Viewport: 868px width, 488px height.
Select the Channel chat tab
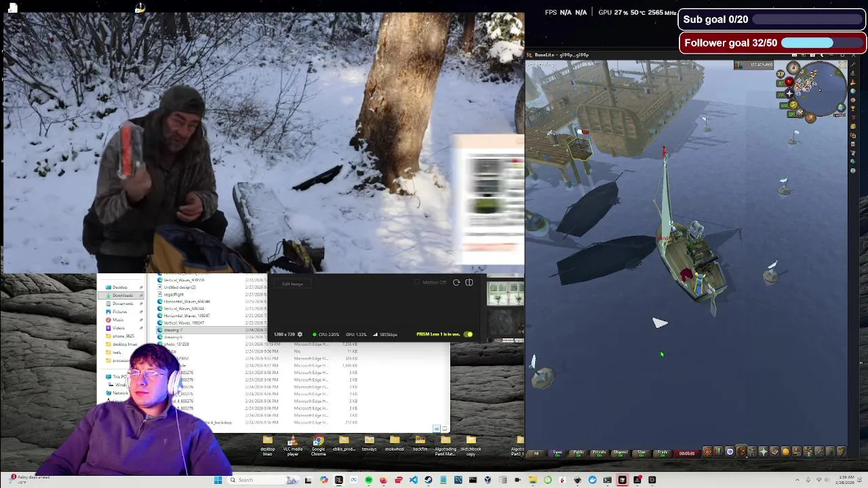click(x=620, y=453)
